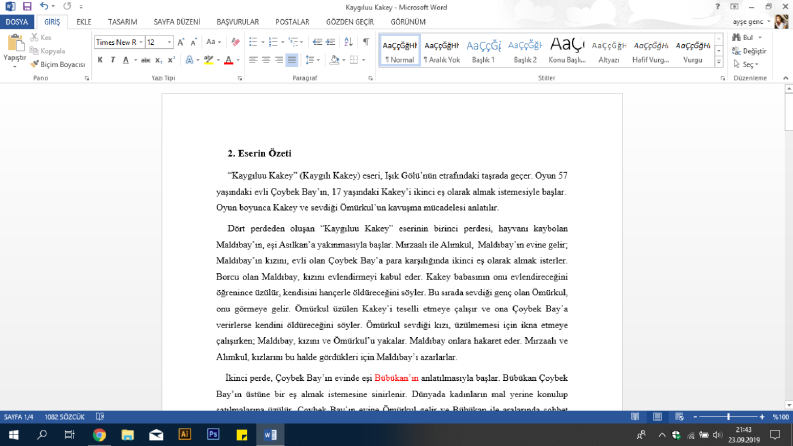Clear all formatting with eraser icon

[x=235, y=42]
